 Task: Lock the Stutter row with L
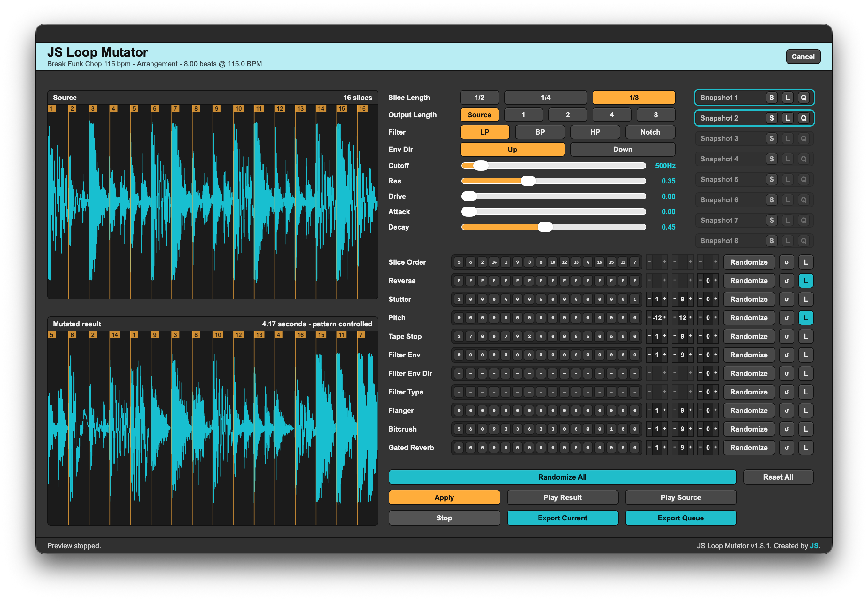tap(805, 299)
